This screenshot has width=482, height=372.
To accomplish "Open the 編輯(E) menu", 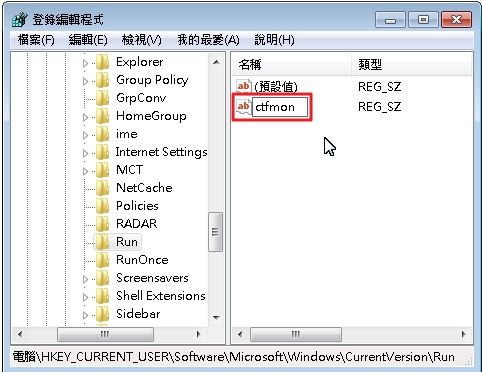I will [x=88, y=40].
